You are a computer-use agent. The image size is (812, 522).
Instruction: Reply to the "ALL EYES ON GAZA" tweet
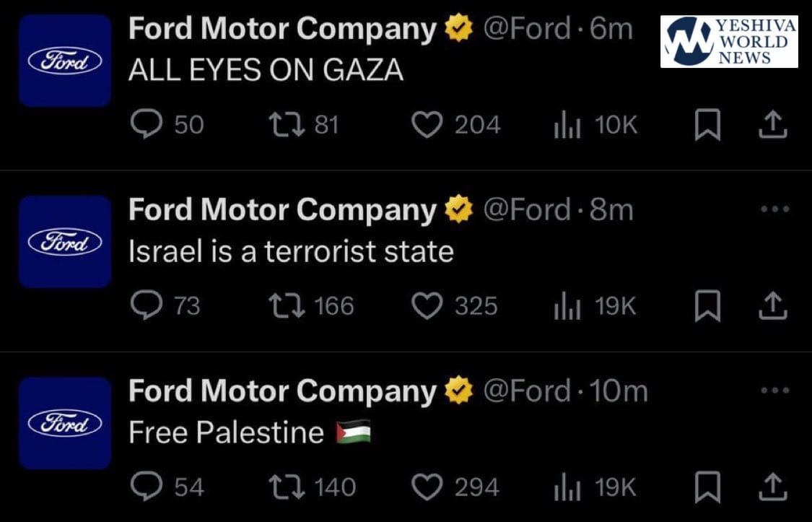click(x=147, y=126)
